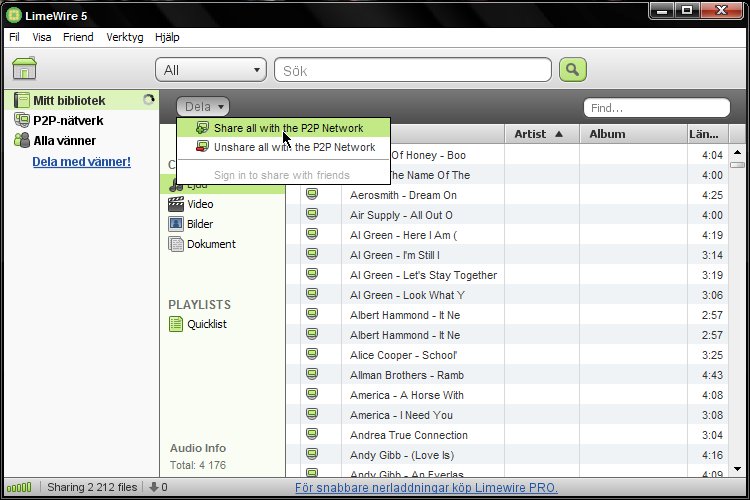Click the share icon beside Air Supply - All Out O
Image resolution: width=750 pixels, height=500 pixels.
coord(312,214)
